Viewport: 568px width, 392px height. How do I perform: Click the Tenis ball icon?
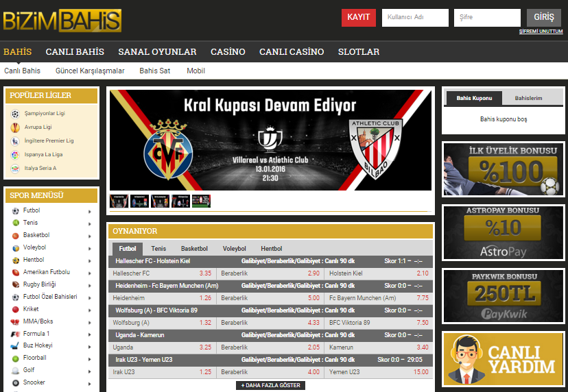click(16, 223)
